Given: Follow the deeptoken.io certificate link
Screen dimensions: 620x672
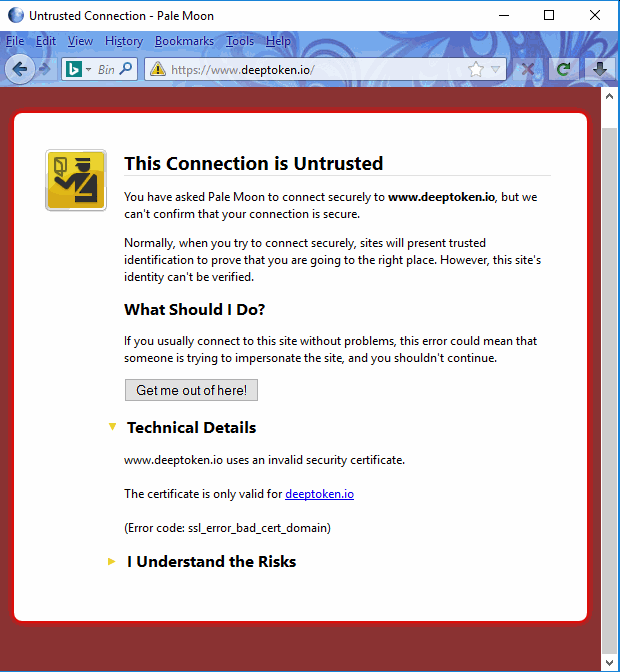Looking at the screenshot, I should tap(319, 493).
